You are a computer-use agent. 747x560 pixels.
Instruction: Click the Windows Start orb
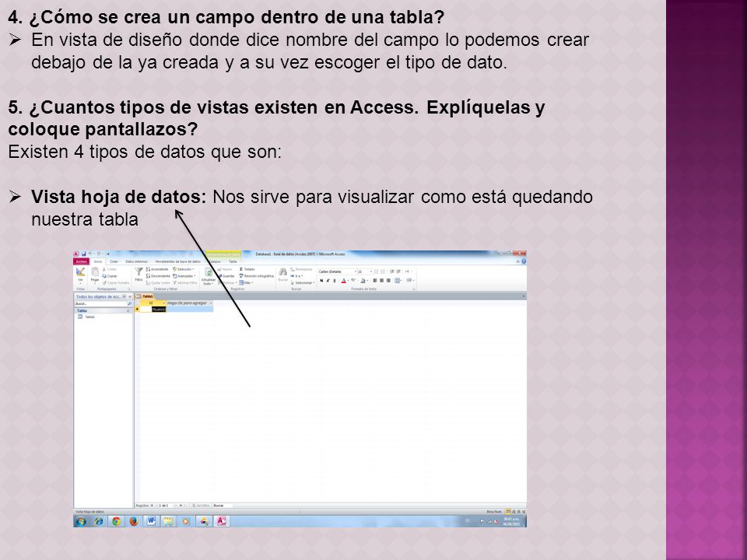tap(81, 522)
